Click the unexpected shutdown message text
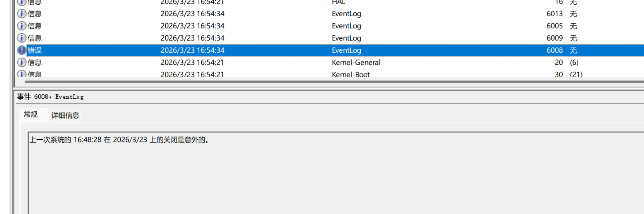 click(120, 140)
